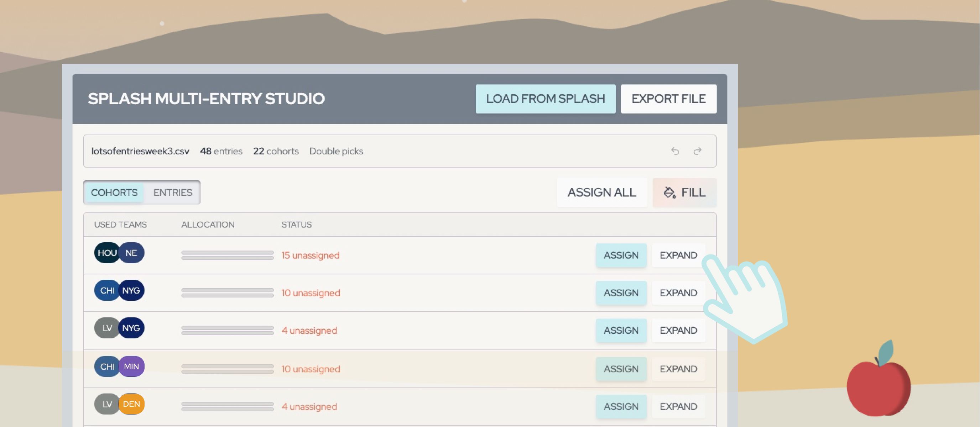This screenshot has width=980, height=427.
Task: Switch to the Entries view
Action: click(x=173, y=193)
